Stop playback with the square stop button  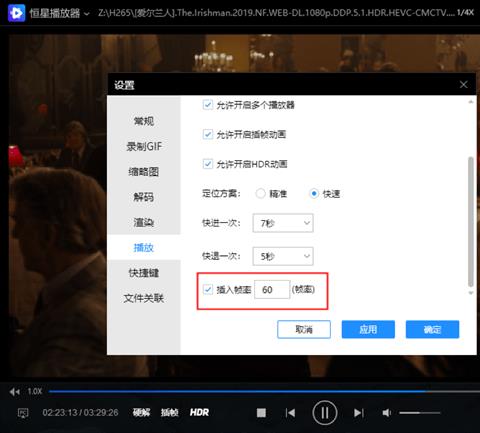click(x=261, y=413)
